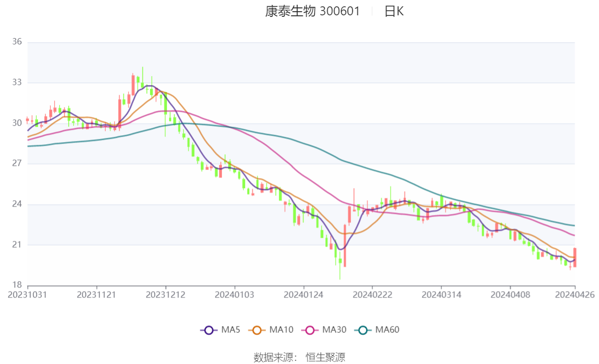
Task: Toggle the MA5 legend marker
Action: [209, 330]
